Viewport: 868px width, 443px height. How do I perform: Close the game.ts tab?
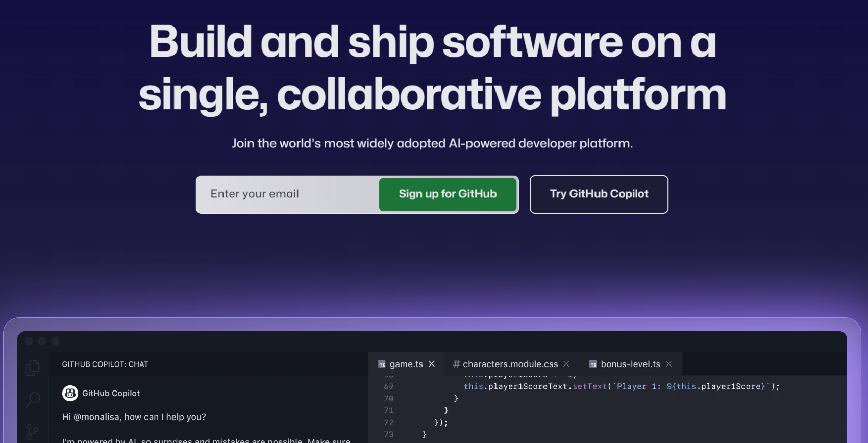pyautogui.click(x=432, y=364)
